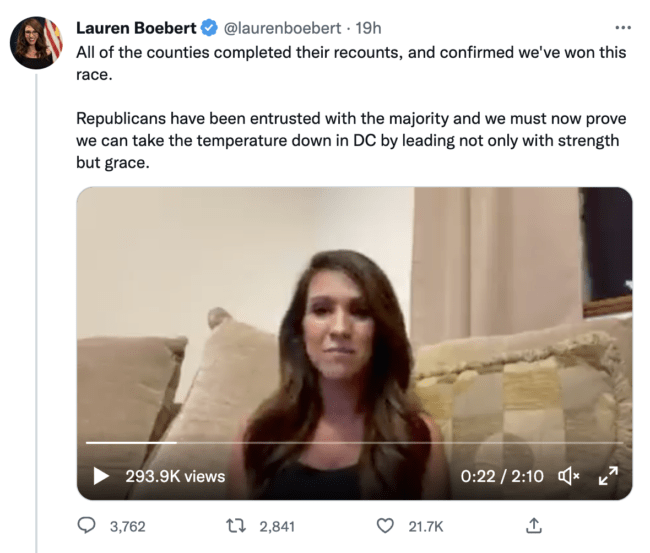Screen dimensions: 650x553
Task: Like the tweet with the heart icon
Action: 385,525
